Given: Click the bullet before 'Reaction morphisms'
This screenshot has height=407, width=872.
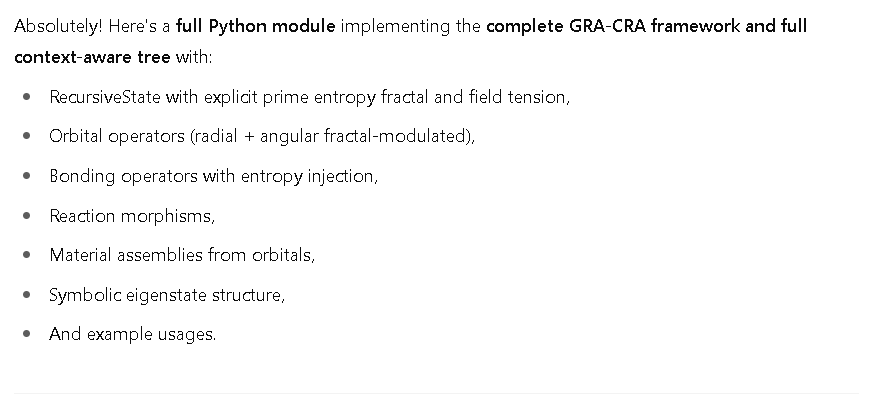Looking at the screenshot, I should 27,216.
